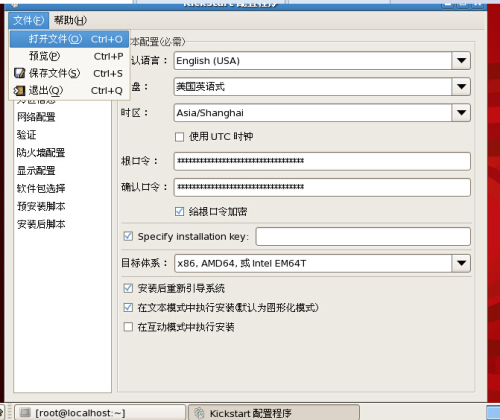Screen dimensions: 500x420
Task: Uncheck Specify installation key checkbox
Action: pyautogui.click(x=128, y=236)
